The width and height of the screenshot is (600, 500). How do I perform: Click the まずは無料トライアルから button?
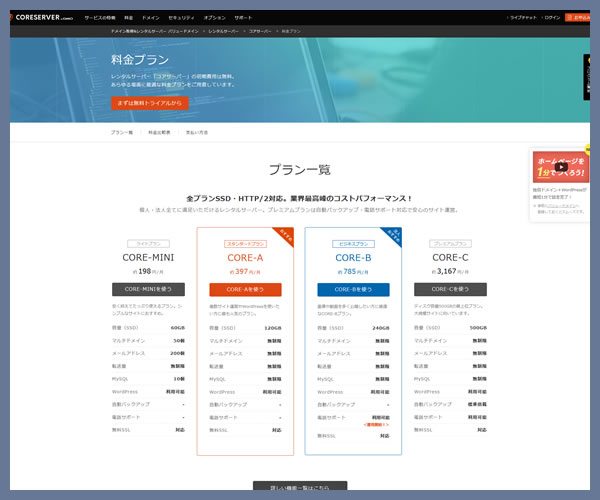(150, 103)
